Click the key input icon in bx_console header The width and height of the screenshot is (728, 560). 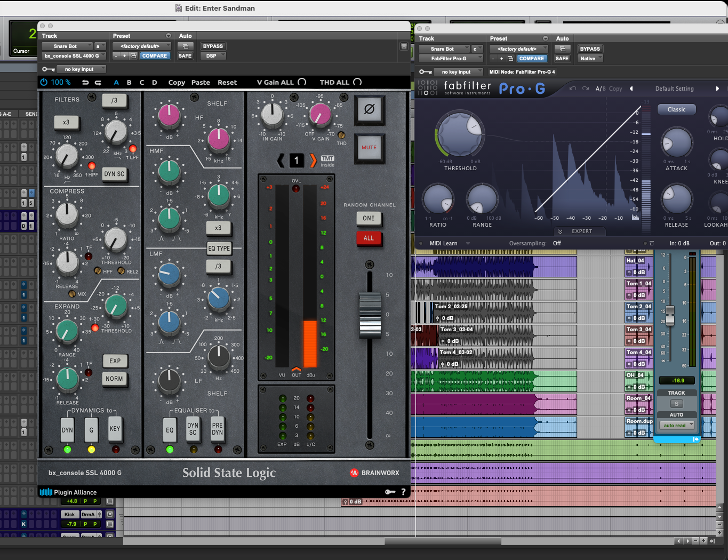click(x=49, y=69)
